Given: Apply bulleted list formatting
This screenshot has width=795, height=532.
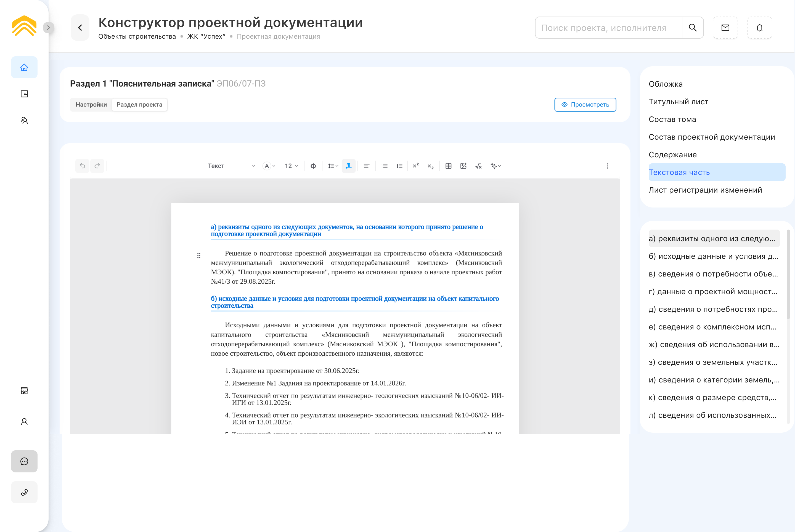Looking at the screenshot, I should click(x=384, y=166).
